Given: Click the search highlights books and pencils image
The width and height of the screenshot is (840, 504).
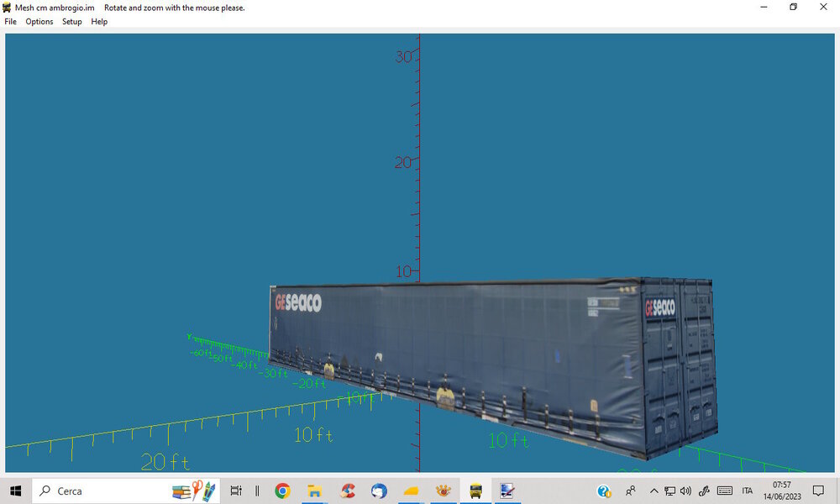Looking at the screenshot, I should [x=194, y=491].
